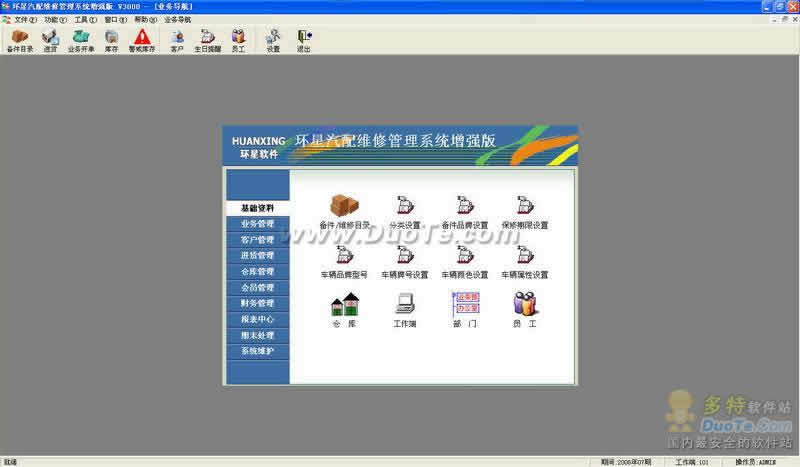Screen dimensions: 800x467
Task: Select the 基础资料 sidebar tab
Action: (258, 208)
